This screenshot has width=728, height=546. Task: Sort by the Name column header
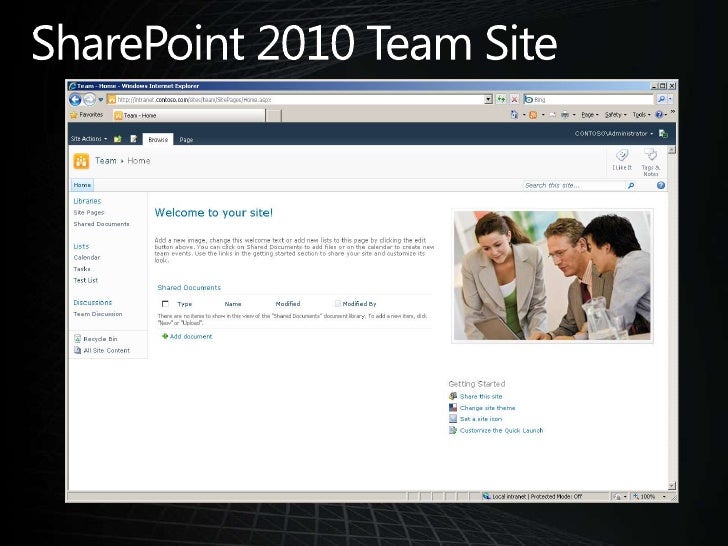pyautogui.click(x=233, y=304)
